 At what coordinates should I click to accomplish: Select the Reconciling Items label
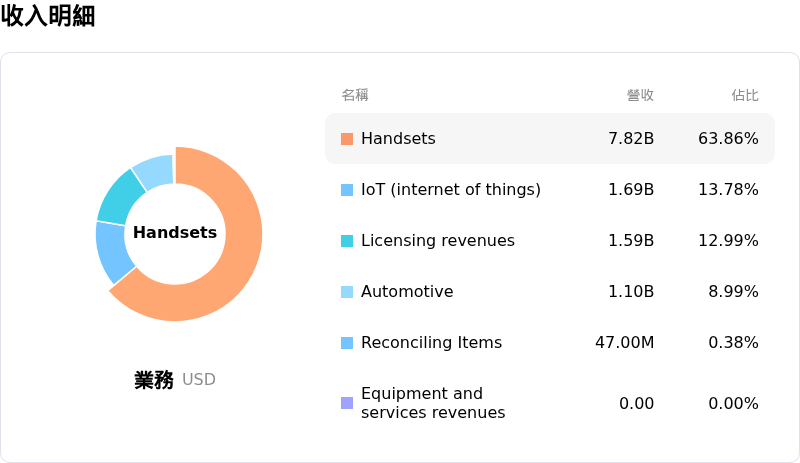(x=431, y=343)
